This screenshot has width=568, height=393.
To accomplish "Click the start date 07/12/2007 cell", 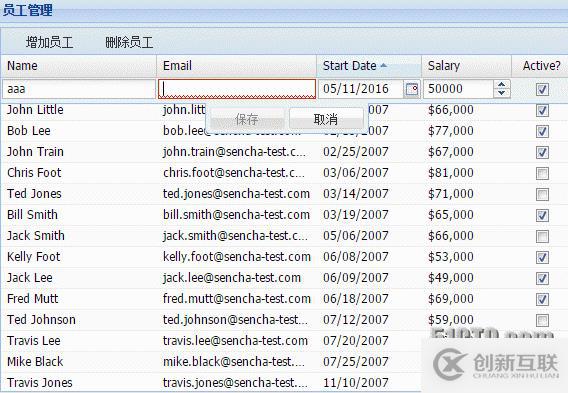I will click(x=356, y=320).
